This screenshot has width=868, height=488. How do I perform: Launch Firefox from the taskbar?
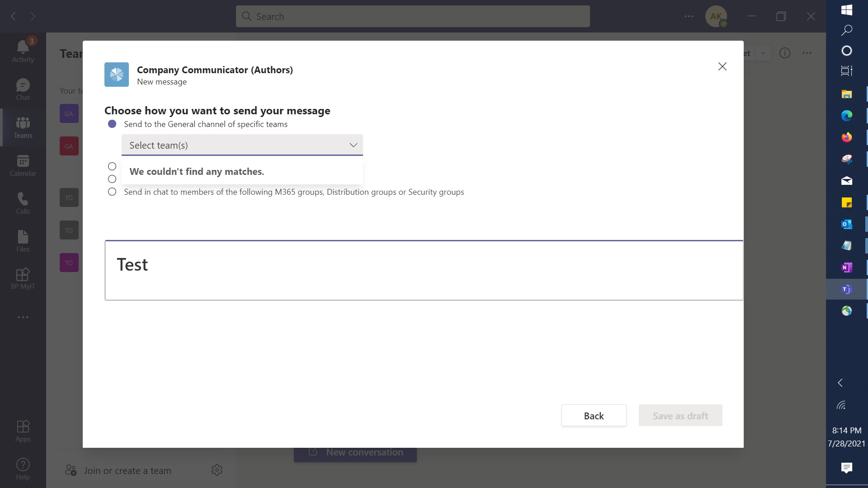pos(847,137)
